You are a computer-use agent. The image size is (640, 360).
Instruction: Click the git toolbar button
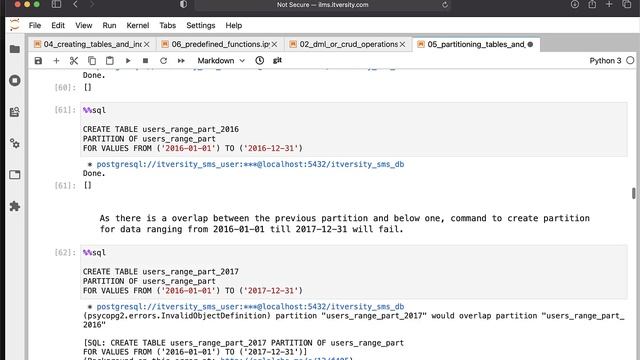tap(277, 60)
